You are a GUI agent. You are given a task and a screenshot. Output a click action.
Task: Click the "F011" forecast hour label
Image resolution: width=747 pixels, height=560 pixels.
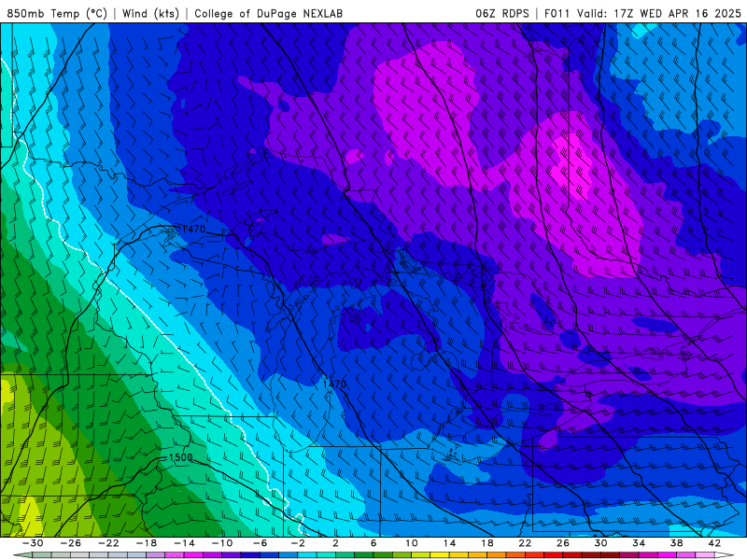[x=557, y=13]
